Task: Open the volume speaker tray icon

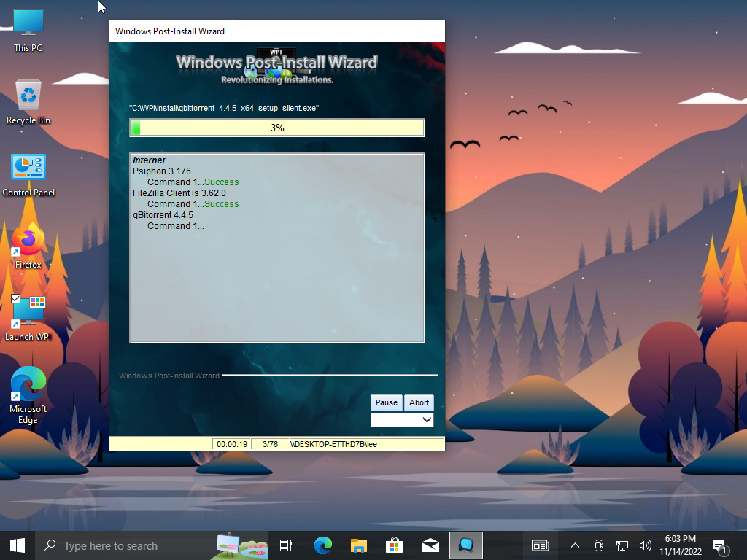Action: (645, 545)
